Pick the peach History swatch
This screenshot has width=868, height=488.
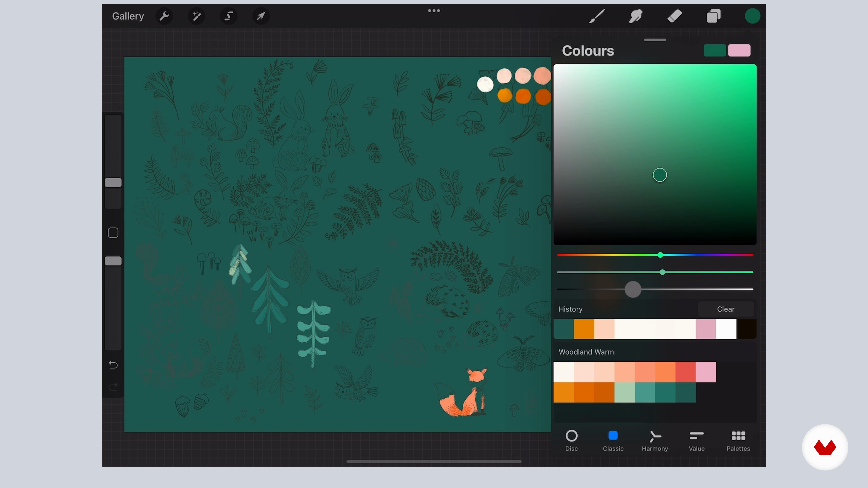pyautogui.click(x=604, y=329)
